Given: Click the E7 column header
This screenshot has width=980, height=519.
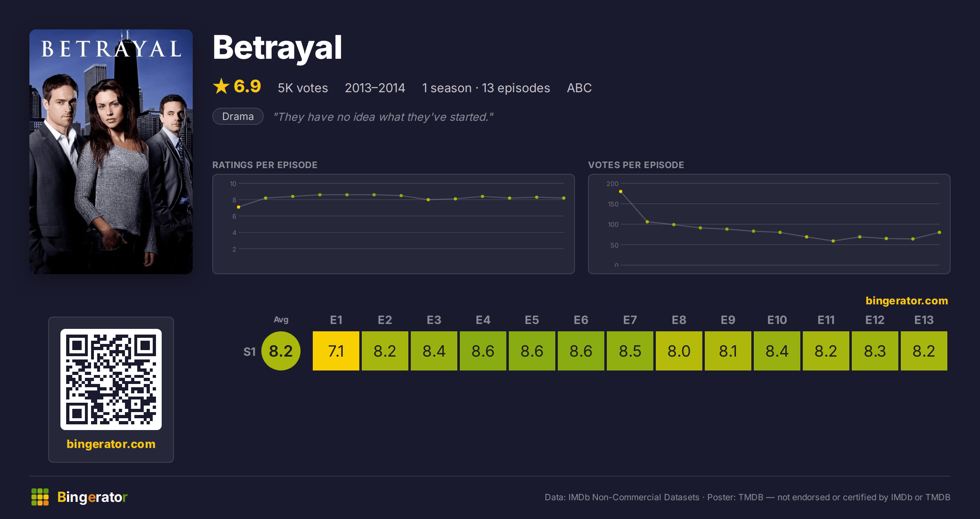Looking at the screenshot, I should click(x=630, y=320).
